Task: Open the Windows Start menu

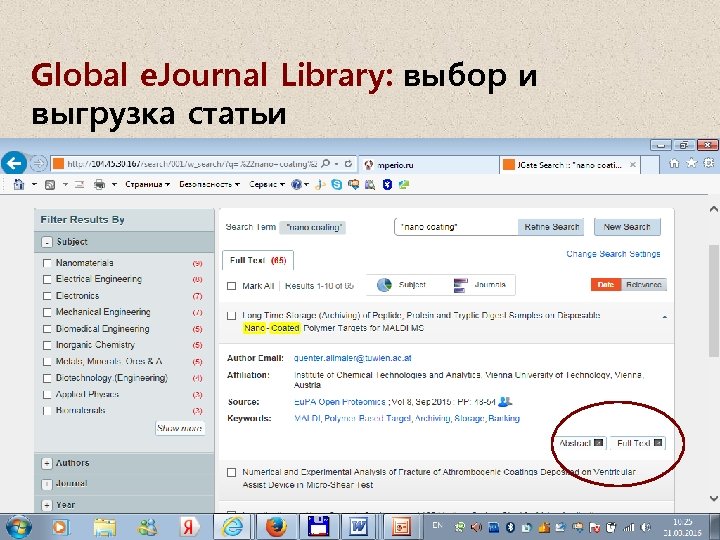Action: point(18,527)
